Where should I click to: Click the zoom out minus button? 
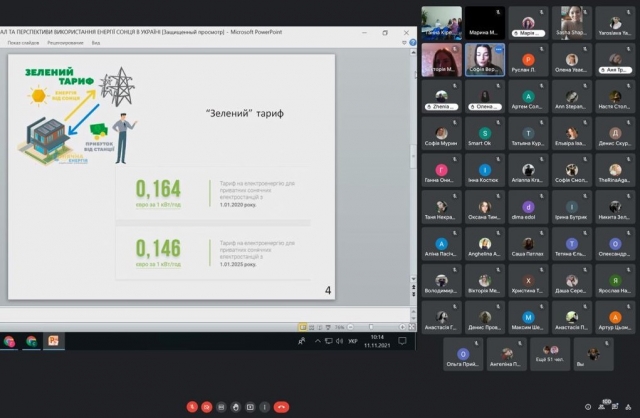pyautogui.click(x=350, y=327)
